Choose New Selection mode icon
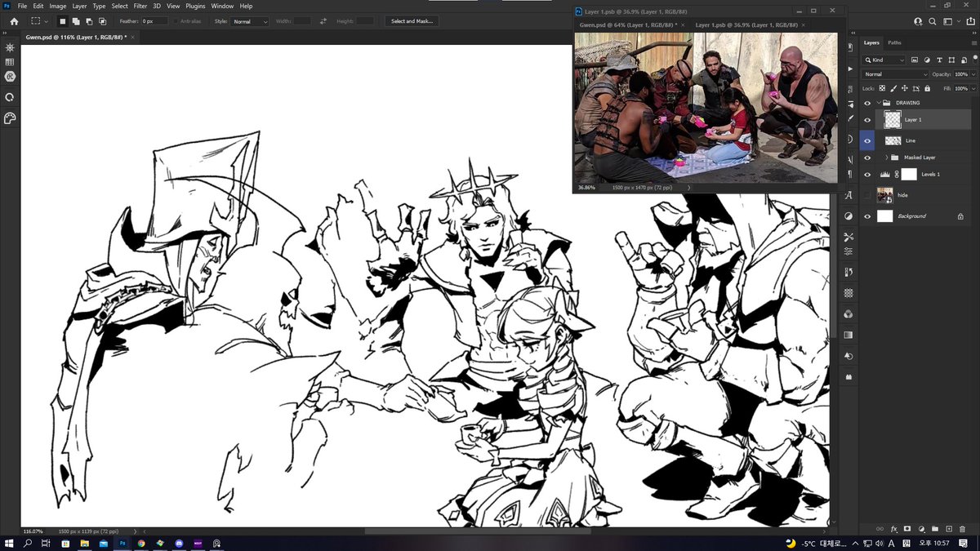Viewport: 980px width, 551px height. coord(62,21)
